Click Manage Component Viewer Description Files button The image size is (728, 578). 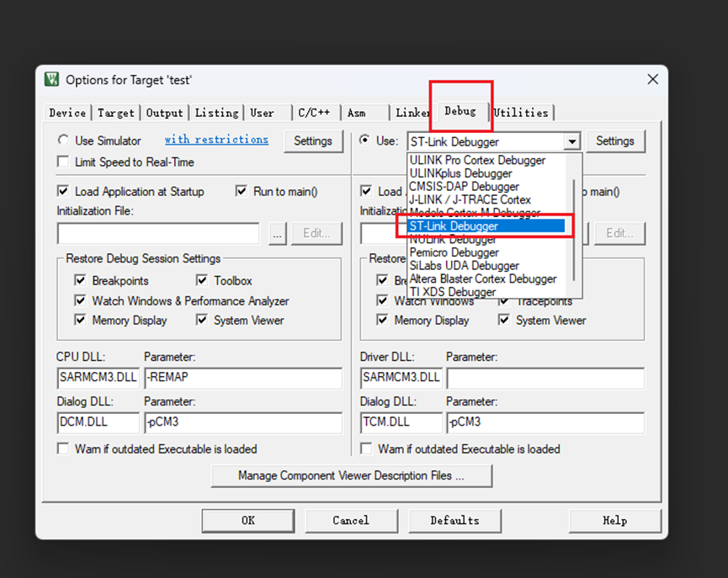(x=352, y=476)
